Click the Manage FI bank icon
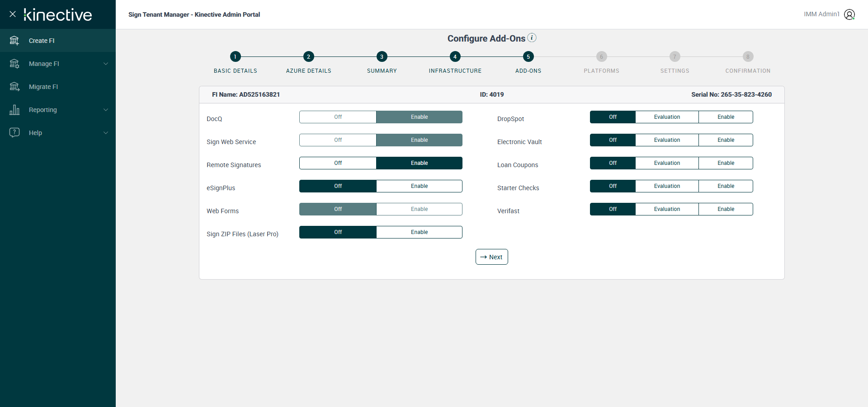The height and width of the screenshot is (407, 868). click(14, 64)
